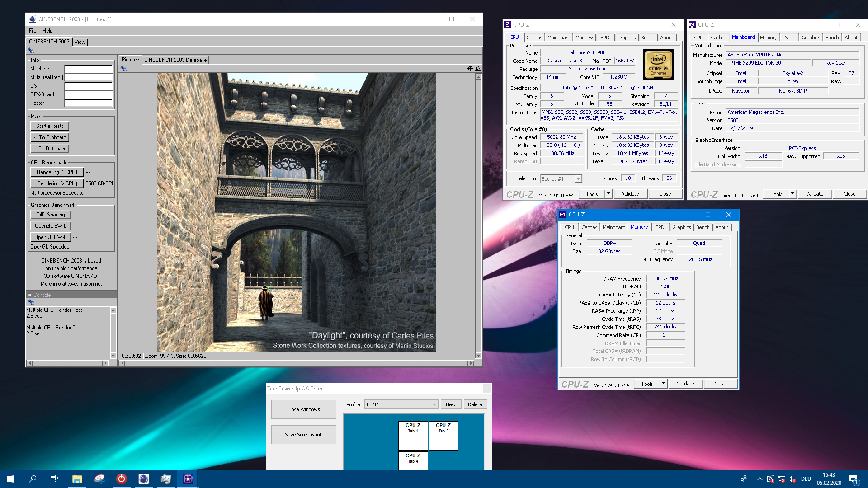Click the Intel Core i9 Extreme logo
This screenshot has width=868, height=488.
point(658,65)
